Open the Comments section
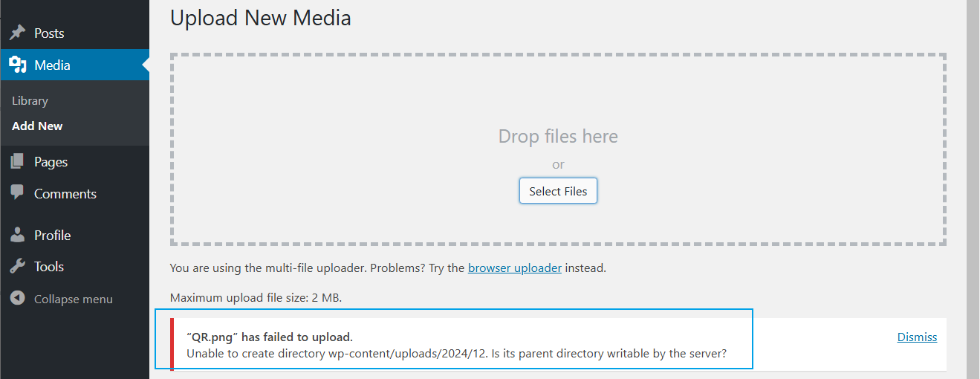Image resolution: width=980 pixels, height=379 pixels. pos(65,194)
